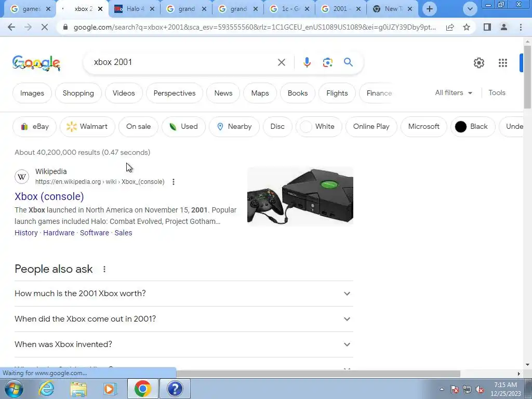Open People also ask options menu
This screenshot has width=532, height=399.
pyautogui.click(x=104, y=269)
